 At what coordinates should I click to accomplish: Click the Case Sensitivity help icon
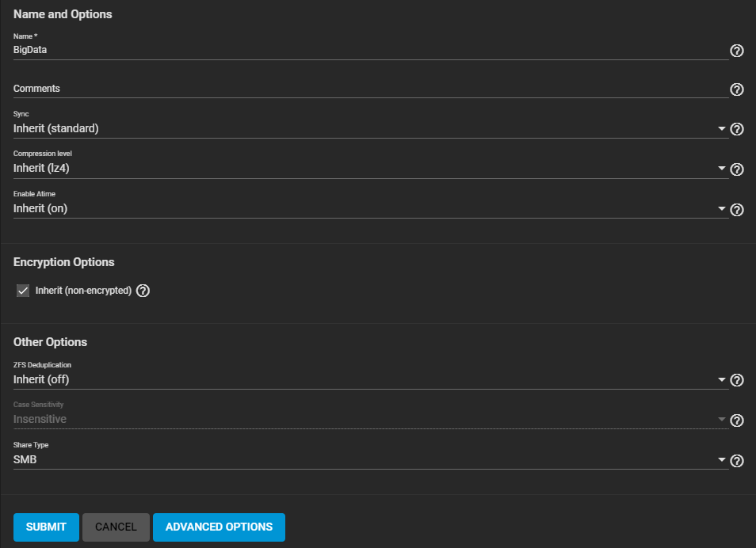[x=736, y=421]
